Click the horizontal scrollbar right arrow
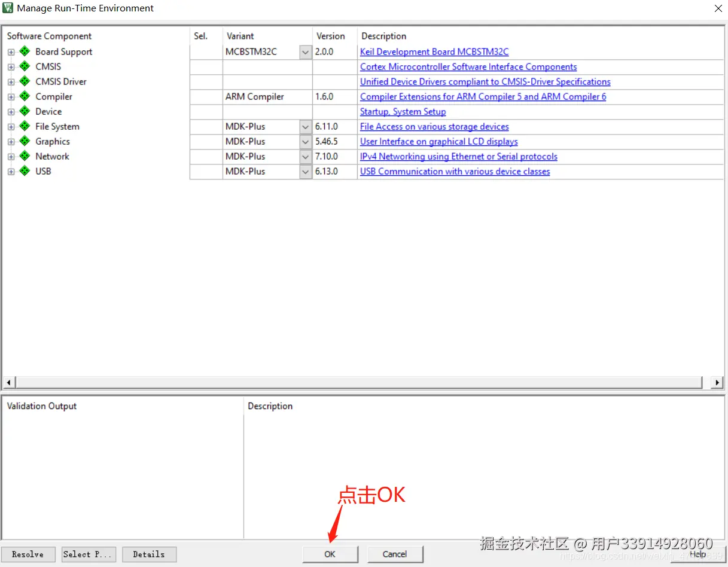The width and height of the screenshot is (728, 567). point(717,382)
